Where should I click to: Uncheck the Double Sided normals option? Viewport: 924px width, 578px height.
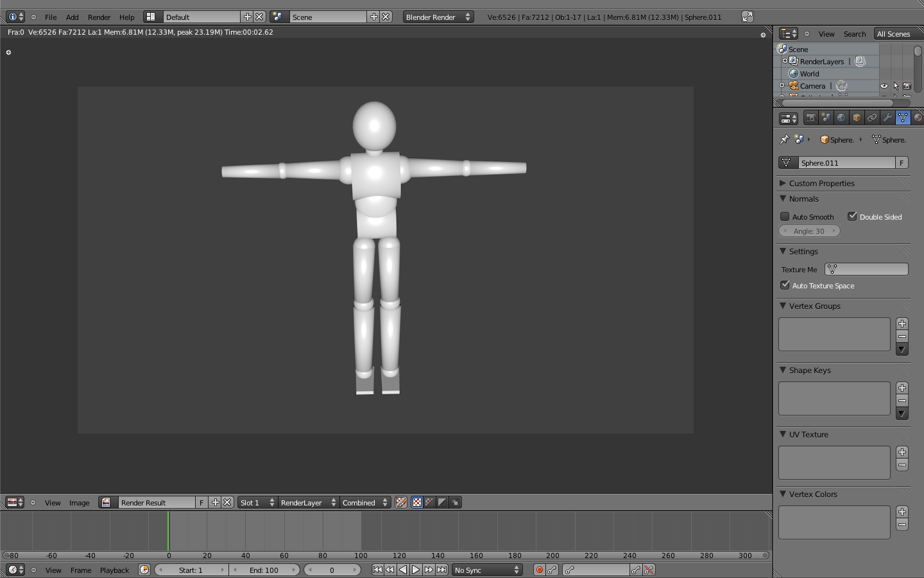852,216
